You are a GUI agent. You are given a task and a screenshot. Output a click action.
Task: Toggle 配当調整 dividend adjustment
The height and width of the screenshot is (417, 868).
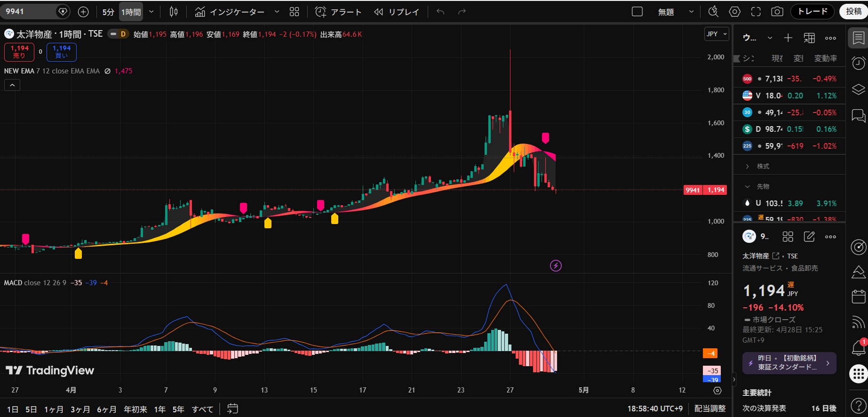tap(710, 409)
